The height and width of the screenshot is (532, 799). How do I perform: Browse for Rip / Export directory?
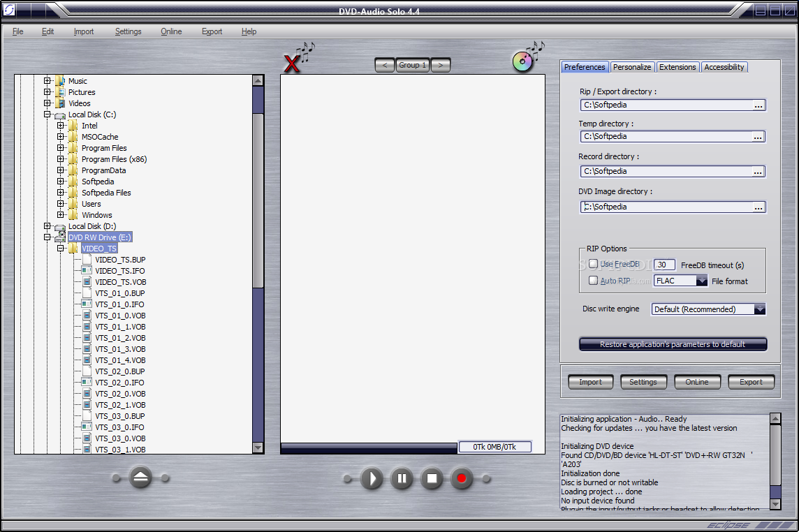(x=758, y=105)
